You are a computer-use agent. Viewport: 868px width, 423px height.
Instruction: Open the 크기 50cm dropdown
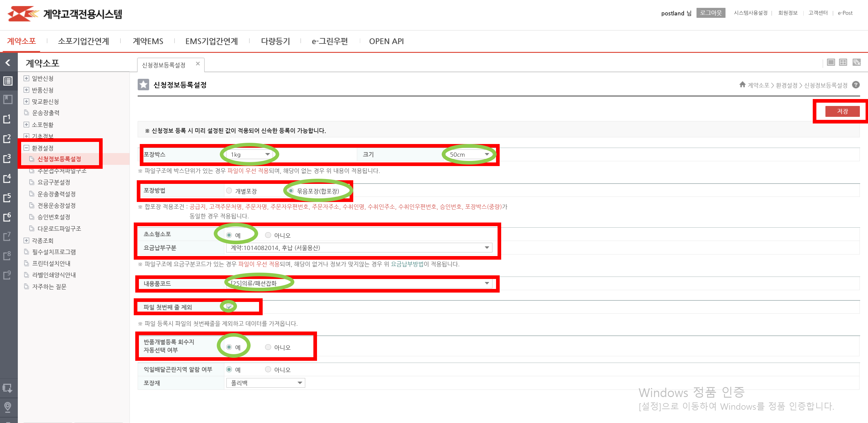tap(469, 154)
